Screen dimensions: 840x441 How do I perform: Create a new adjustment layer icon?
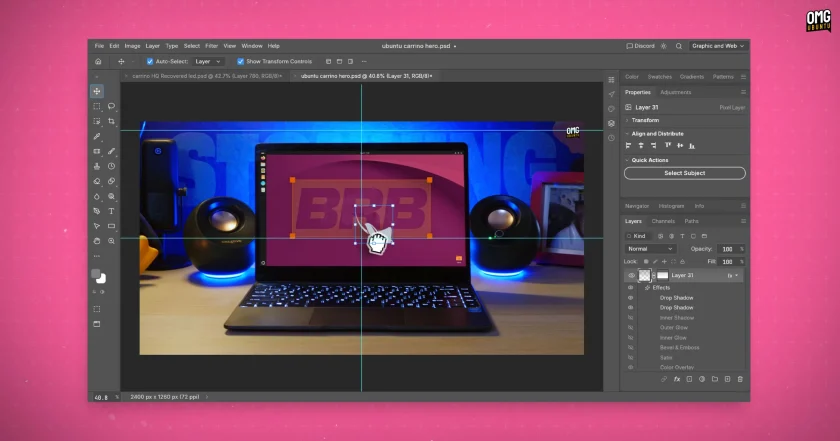pos(702,379)
